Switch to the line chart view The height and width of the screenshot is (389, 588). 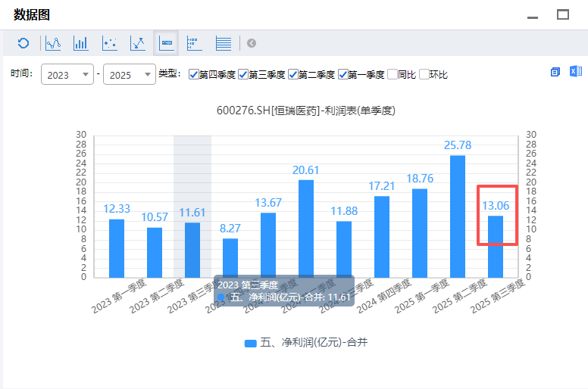[53, 43]
